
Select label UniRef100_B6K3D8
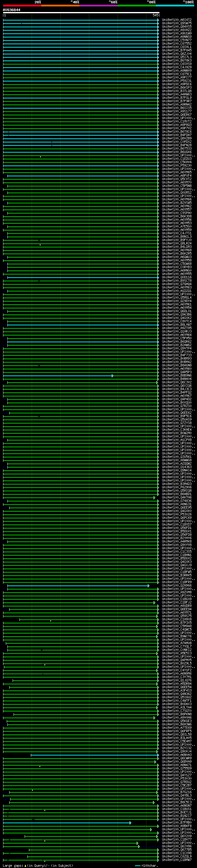coord(176,216)
